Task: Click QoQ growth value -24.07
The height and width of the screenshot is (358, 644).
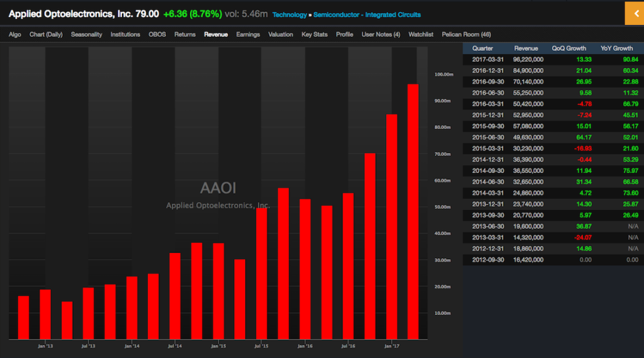Action: click(583, 238)
